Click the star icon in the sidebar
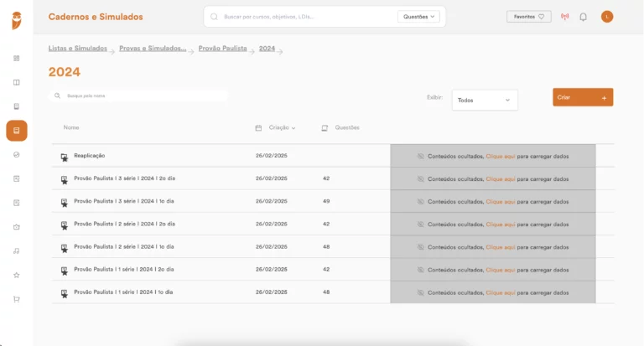644x346 pixels. tap(17, 275)
